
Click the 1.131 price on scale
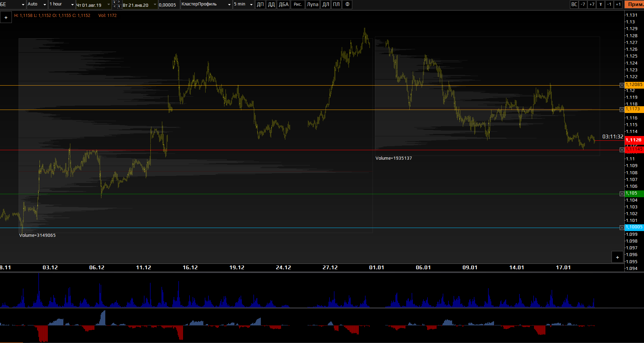click(631, 15)
